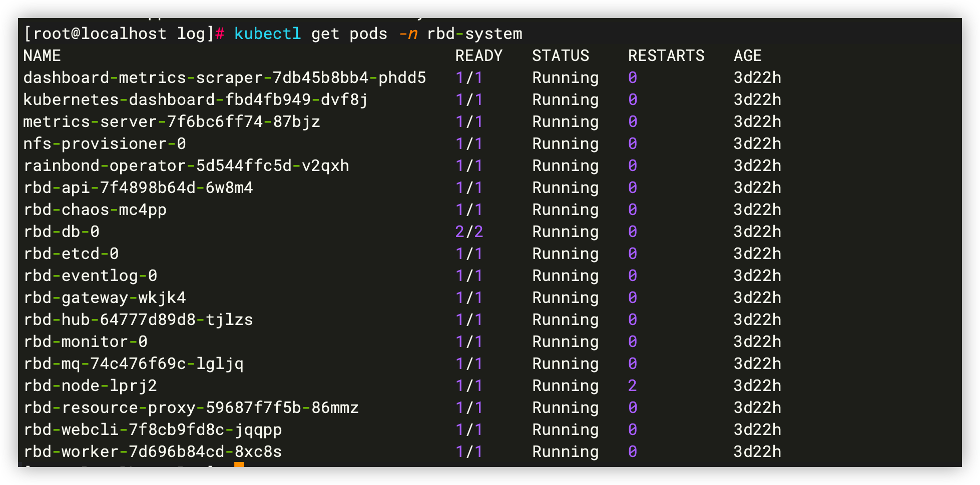
Task: Select the kubernetes-dashboard pod name
Action: pyautogui.click(x=194, y=99)
